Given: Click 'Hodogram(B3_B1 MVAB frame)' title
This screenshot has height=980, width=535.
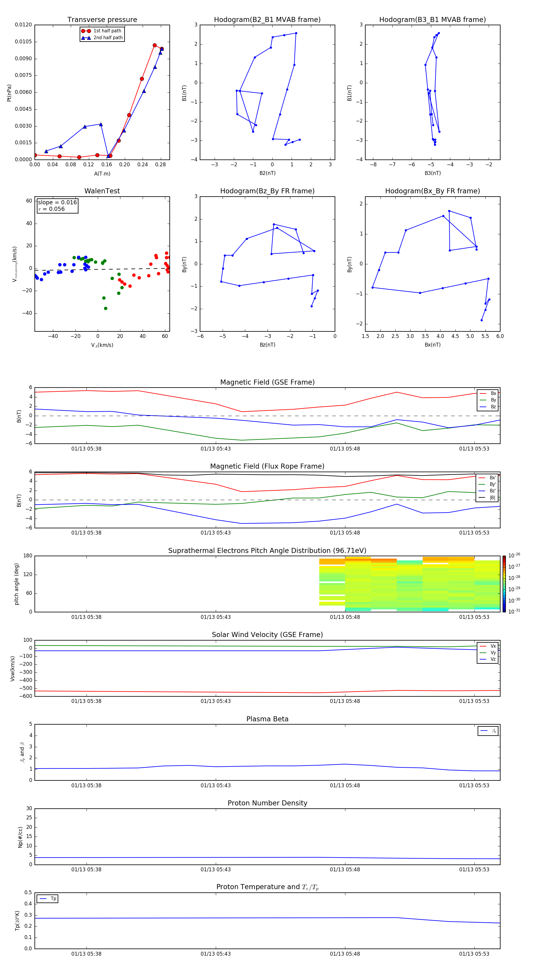Looking at the screenshot, I should click(432, 20).
